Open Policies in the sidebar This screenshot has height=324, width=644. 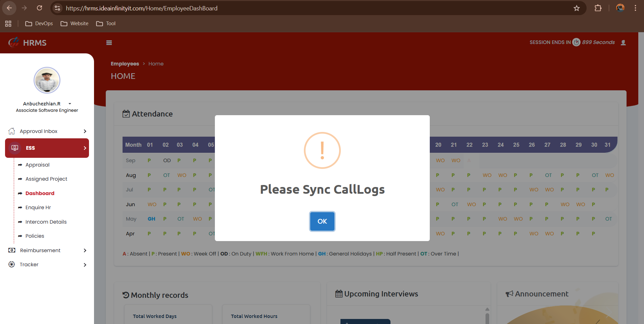click(35, 236)
